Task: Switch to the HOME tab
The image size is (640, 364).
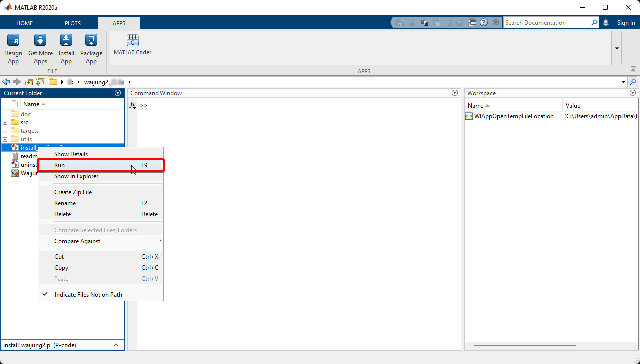Action: (25, 23)
